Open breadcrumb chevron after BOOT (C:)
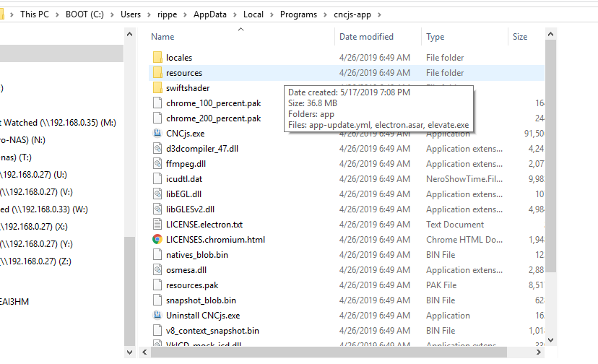This screenshot has width=598, height=364. pyautogui.click(x=112, y=14)
